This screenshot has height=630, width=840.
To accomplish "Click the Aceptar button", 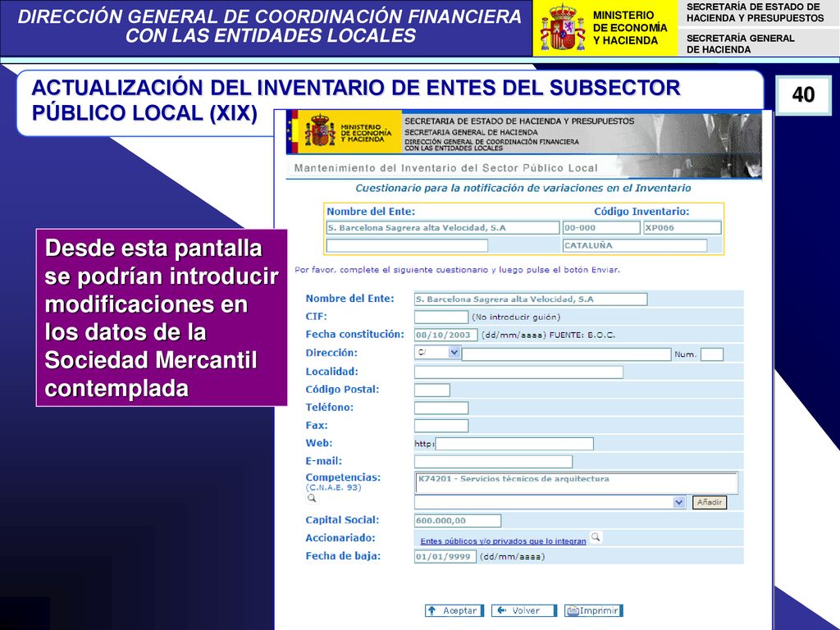I will pyautogui.click(x=454, y=610).
